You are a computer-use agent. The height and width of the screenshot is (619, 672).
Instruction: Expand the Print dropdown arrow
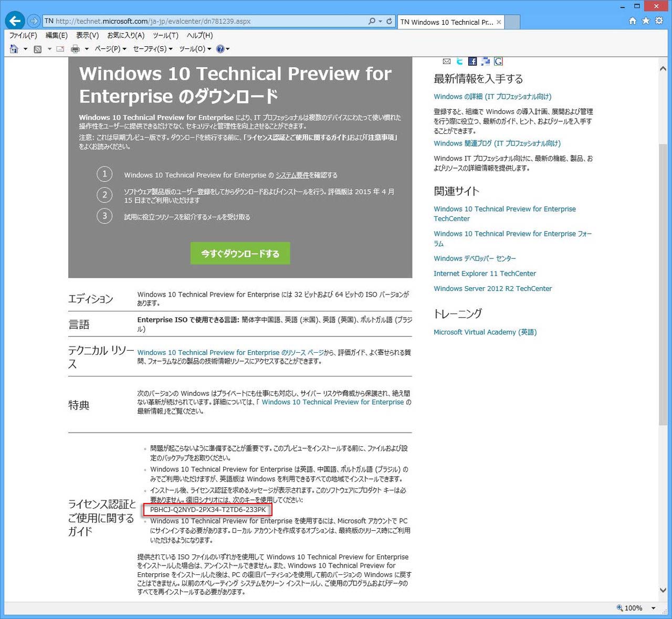(x=87, y=49)
